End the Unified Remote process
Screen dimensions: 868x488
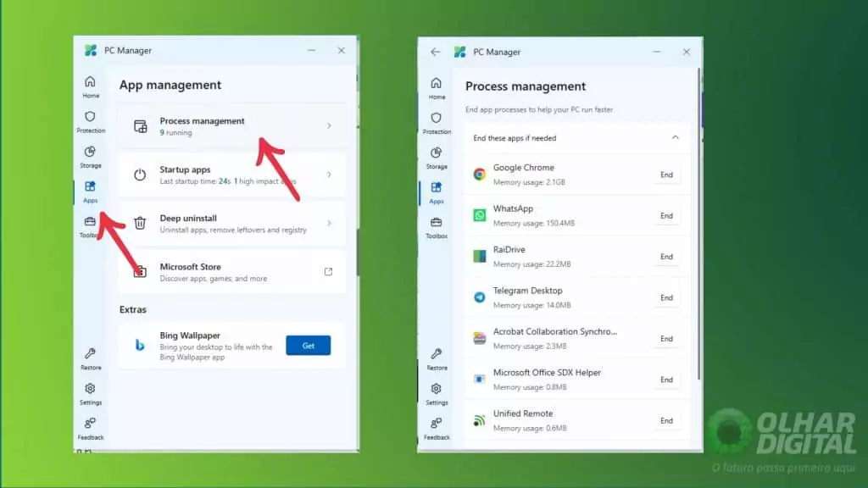coord(666,420)
